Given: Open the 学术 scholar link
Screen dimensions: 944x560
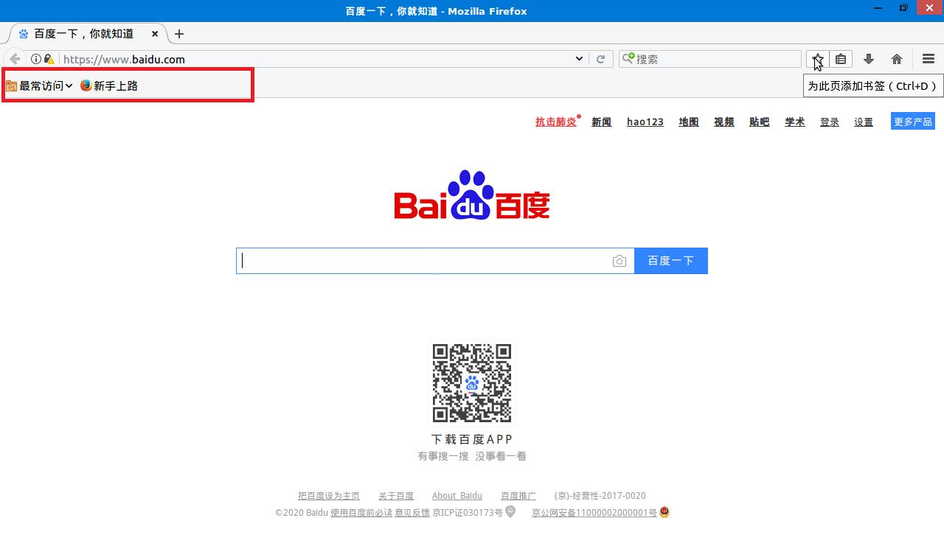Looking at the screenshot, I should pos(795,122).
